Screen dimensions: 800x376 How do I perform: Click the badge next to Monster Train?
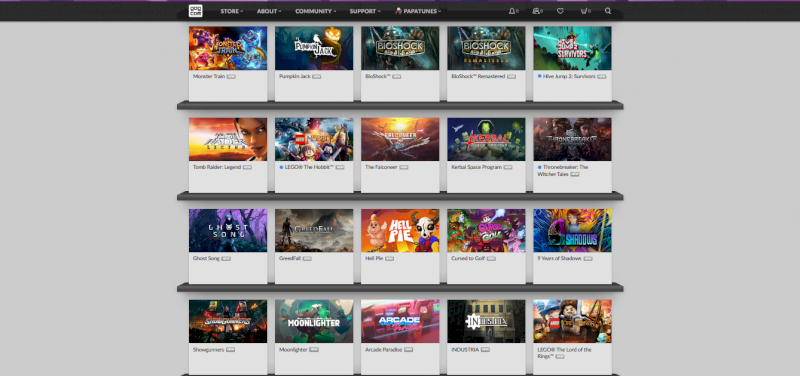click(231, 77)
